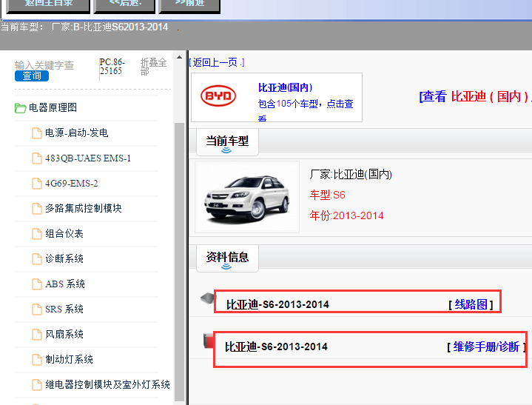Open the 制动灯系统 entry
The image size is (532, 405).
pos(69,359)
